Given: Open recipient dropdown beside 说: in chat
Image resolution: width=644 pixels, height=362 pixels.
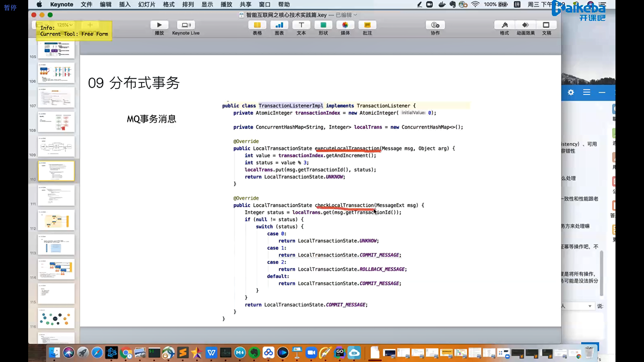Looking at the screenshot, I should point(590,306).
